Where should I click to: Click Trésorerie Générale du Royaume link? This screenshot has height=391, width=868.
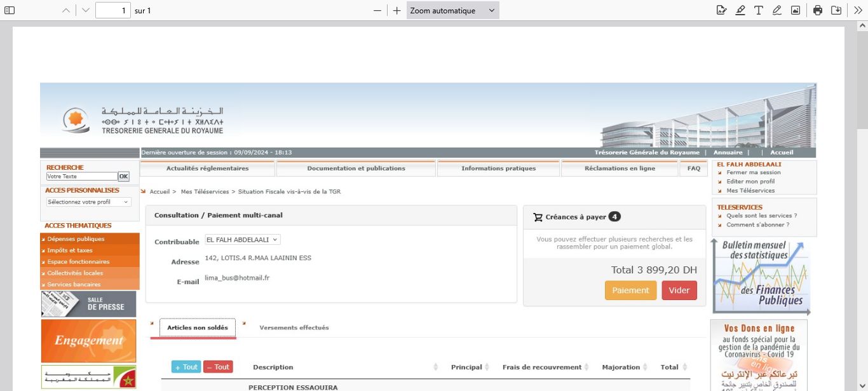(x=647, y=153)
